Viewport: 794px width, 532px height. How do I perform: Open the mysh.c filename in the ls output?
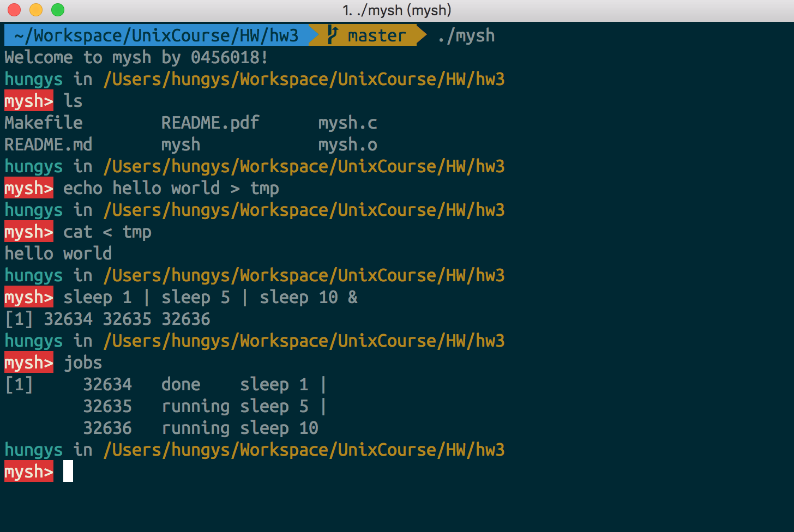coord(347,123)
